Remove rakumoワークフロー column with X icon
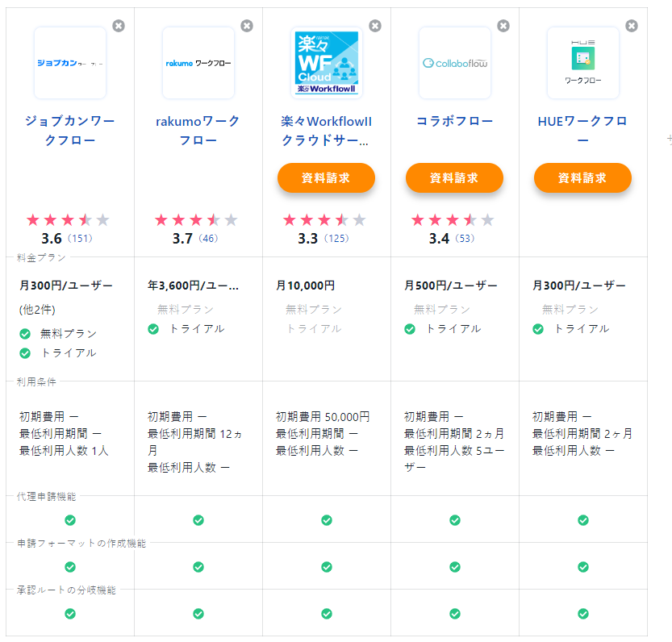 coord(247,26)
